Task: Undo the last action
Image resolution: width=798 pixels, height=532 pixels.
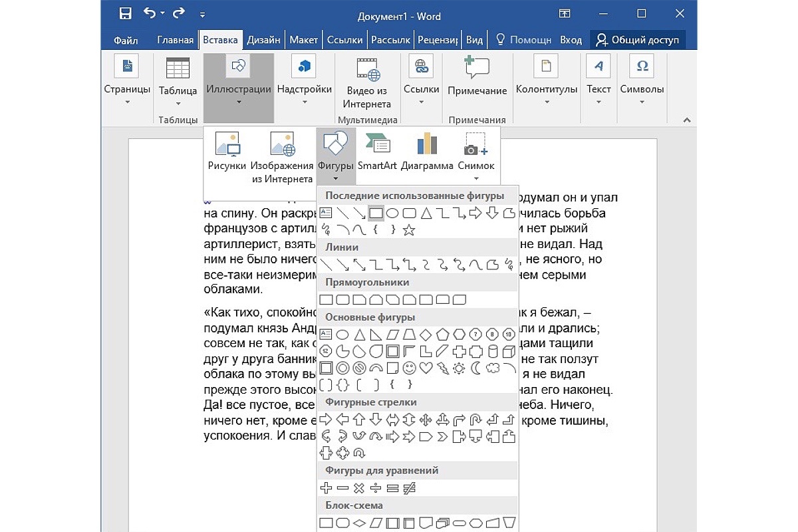Action: pyautogui.click(x=149, y=14)
